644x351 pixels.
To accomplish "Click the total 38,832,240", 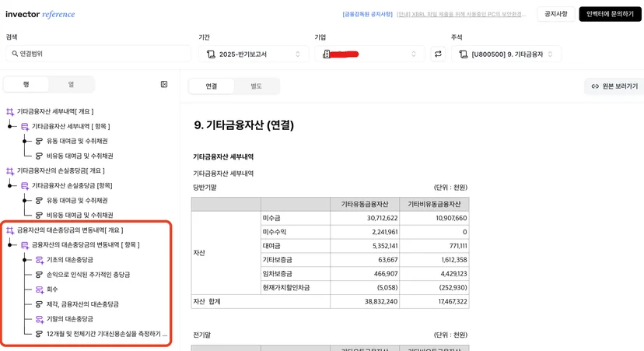I will [x=381, y=302].
